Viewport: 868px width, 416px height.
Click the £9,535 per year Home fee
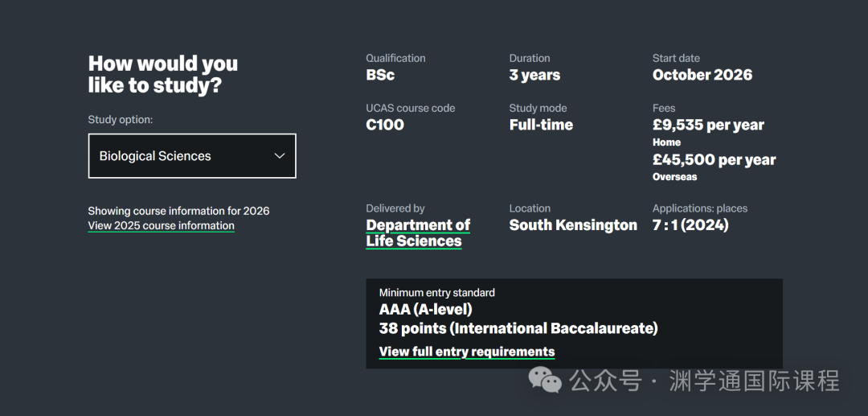pos(708,126)
